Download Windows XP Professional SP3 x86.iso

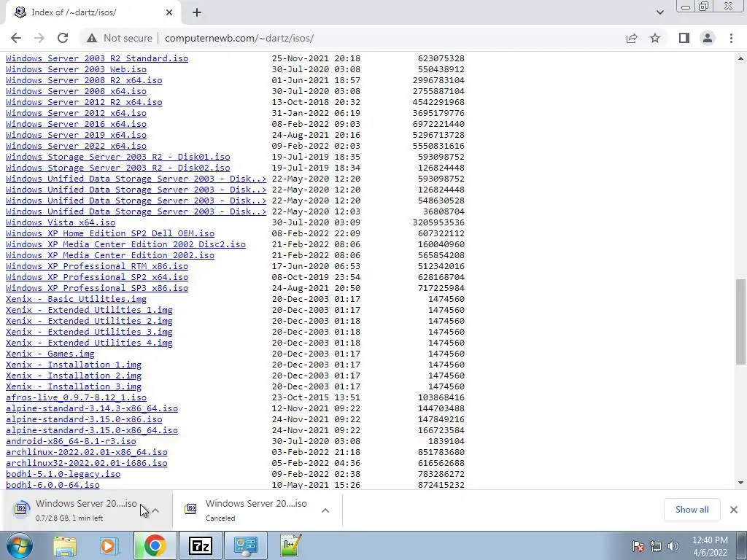[97, 288]
